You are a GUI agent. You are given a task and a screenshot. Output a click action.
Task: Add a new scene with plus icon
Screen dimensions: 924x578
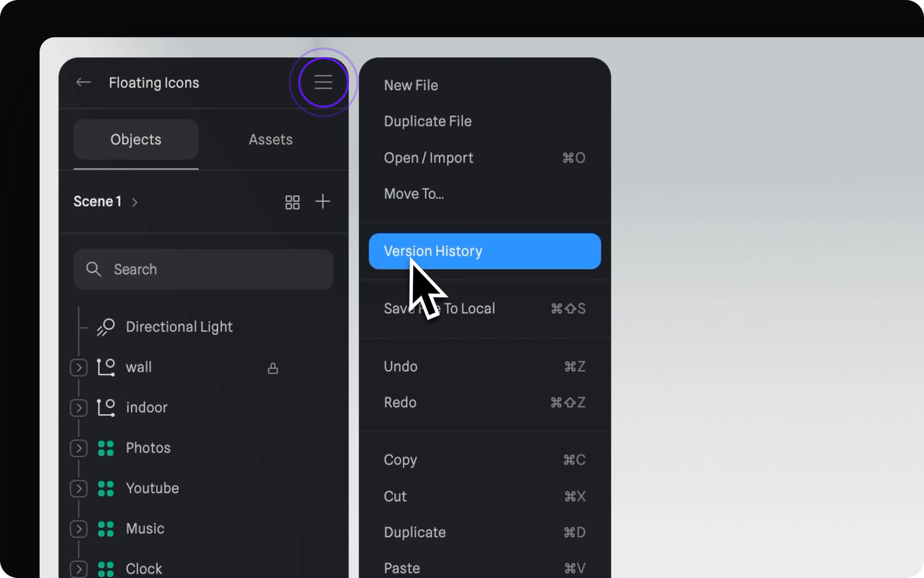322,201
